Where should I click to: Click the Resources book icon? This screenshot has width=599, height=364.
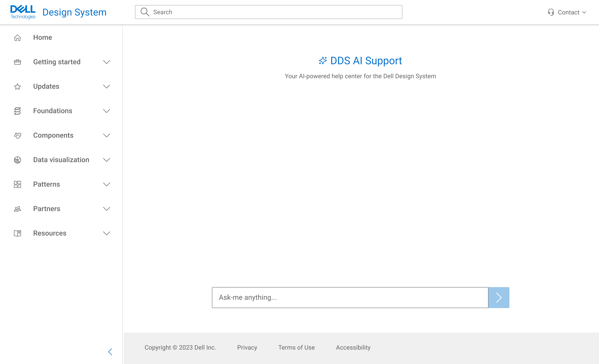[x=17, y=233]
